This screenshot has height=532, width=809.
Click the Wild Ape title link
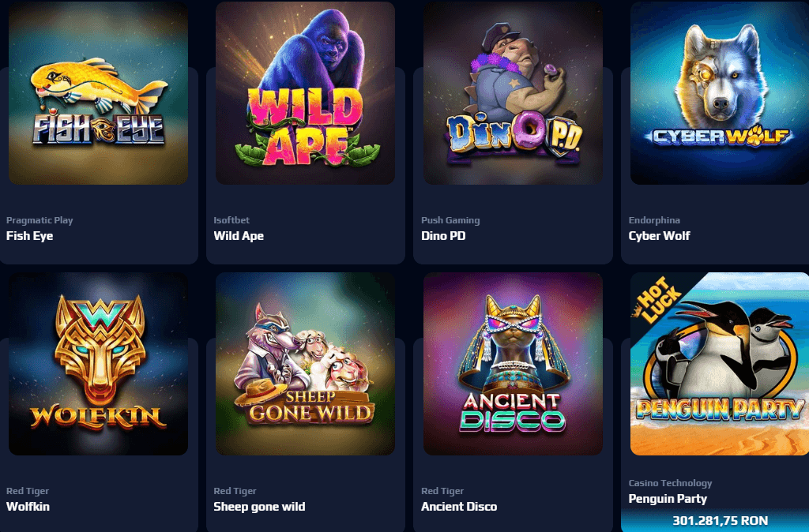(239, 236)
